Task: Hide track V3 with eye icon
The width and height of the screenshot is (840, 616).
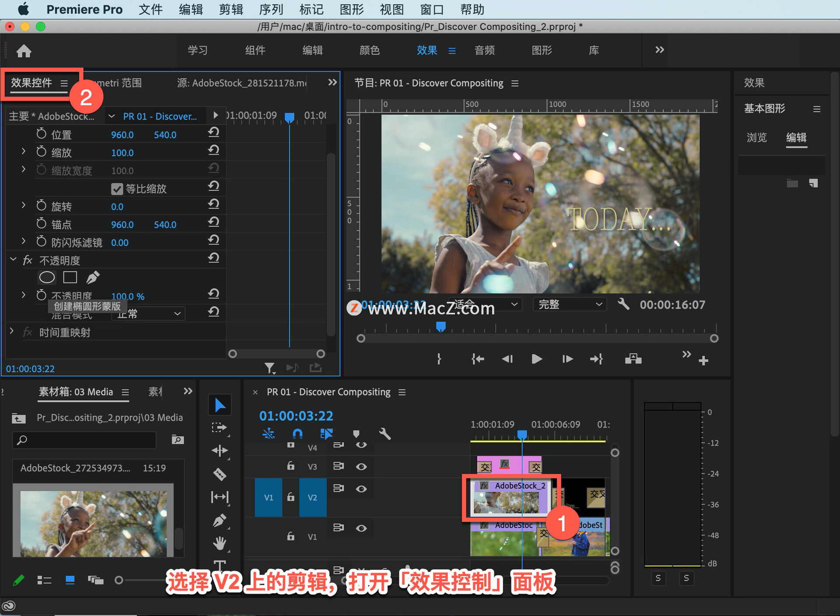Action: coord(361,467)
